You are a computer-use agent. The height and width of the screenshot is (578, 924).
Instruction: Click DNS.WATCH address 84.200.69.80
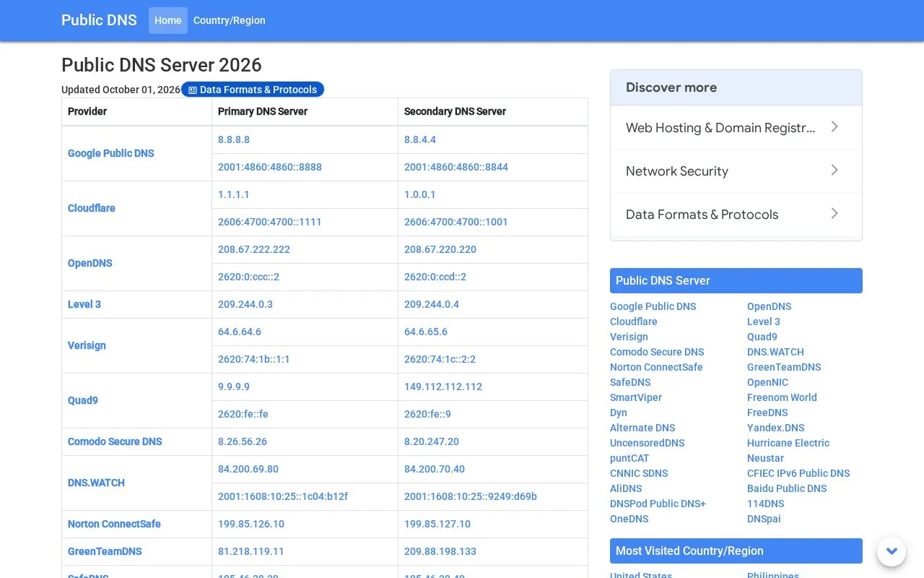point(248,469)
